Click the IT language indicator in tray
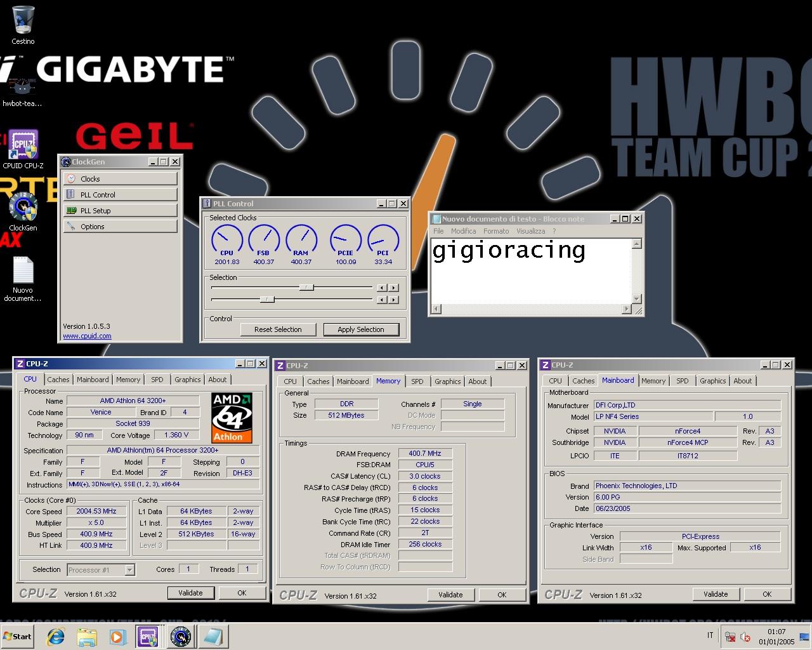Screen dimensions: 812x650 [x=710, y=635]
